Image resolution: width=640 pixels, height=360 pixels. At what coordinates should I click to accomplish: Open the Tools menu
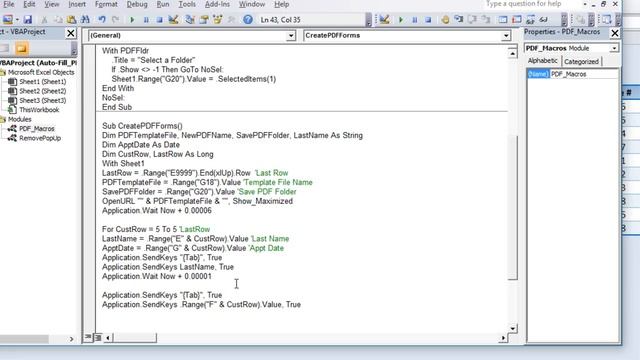click(187, 4)
